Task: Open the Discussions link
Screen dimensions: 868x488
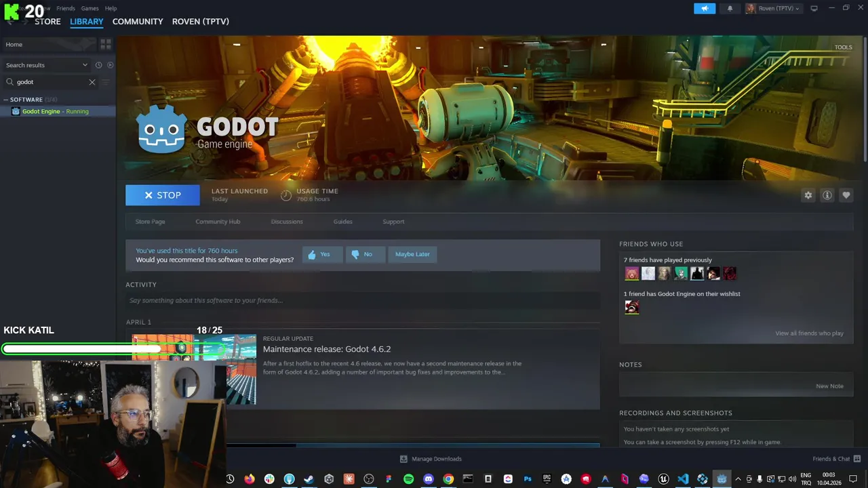Action: 287,222
